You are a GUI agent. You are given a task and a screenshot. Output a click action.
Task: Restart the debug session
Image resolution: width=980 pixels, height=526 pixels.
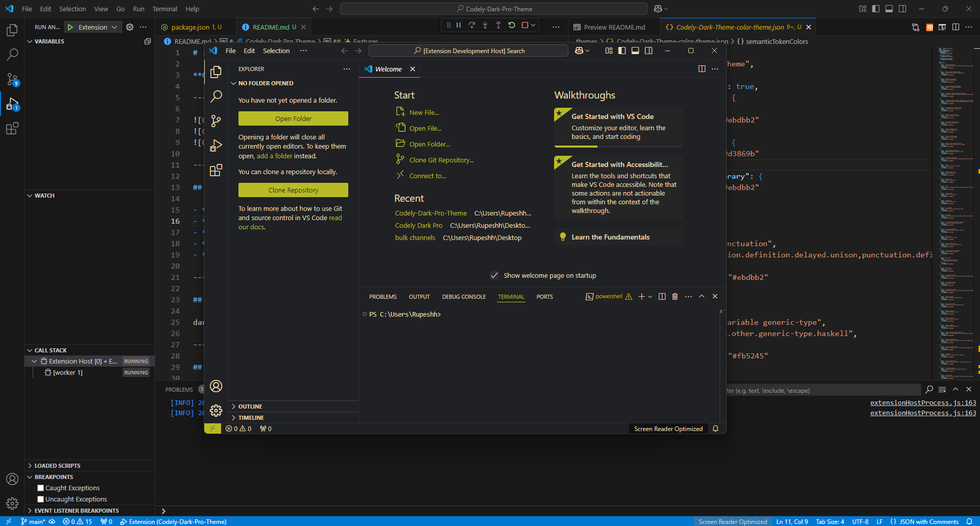(x=512, y=25)
